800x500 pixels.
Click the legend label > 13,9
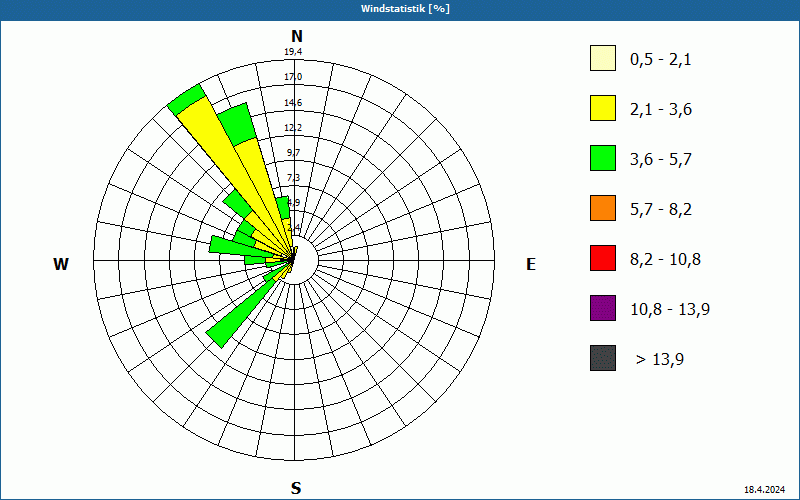[660, 360]
